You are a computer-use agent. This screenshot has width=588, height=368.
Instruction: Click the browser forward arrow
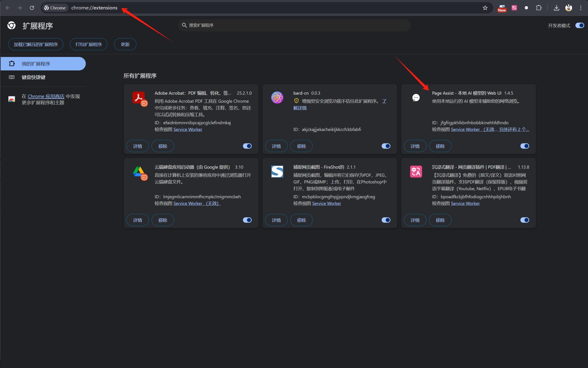(20, 8)
